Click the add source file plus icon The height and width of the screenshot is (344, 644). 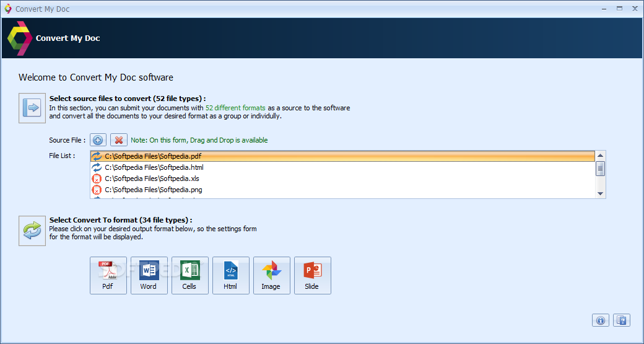(98, 140)
